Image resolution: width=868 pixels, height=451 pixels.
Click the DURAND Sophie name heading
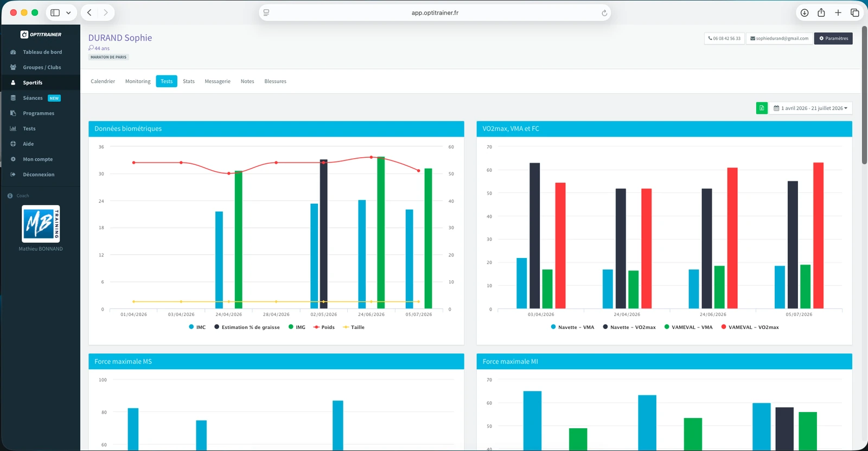point(120,37)
